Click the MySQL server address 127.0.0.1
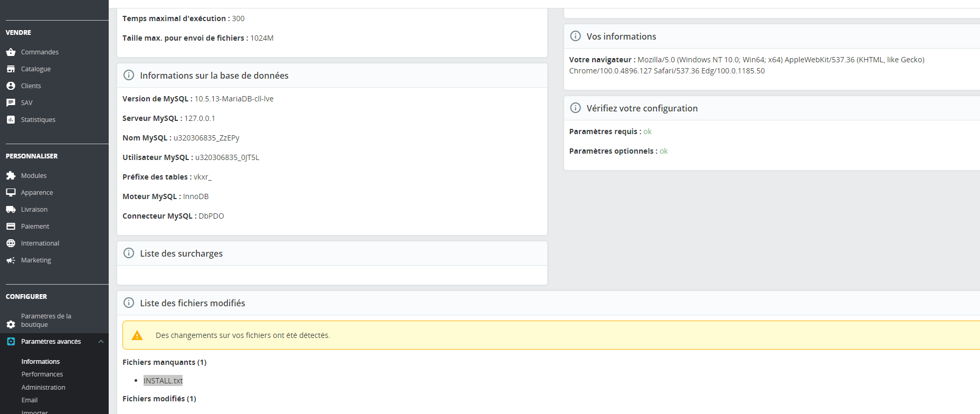This screenshot has height=414, width=980. 199,118
